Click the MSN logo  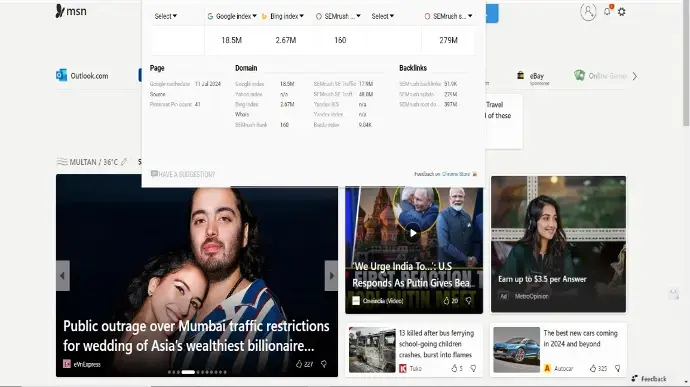(x=71, y=11)
